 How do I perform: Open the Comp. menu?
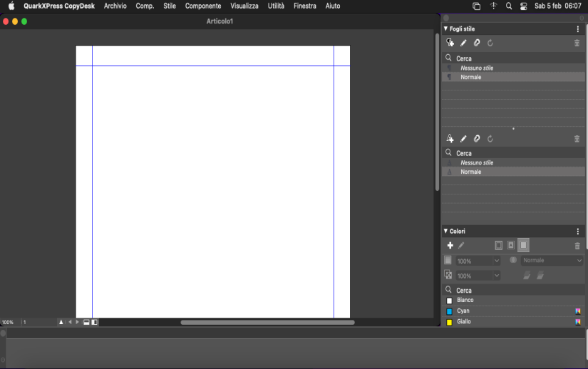click(x=145, y=6)
